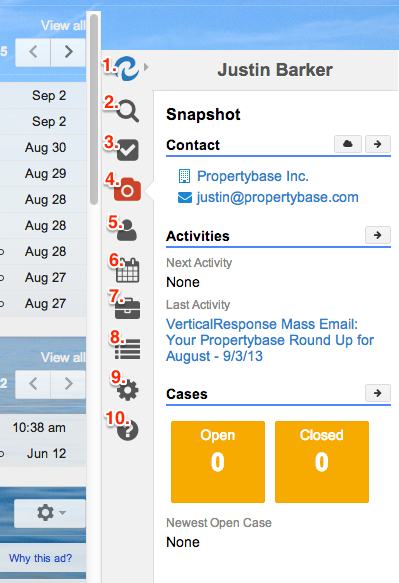Click the orange Open cases tile
The image size is (399, 583).
(x=218, y=462)
